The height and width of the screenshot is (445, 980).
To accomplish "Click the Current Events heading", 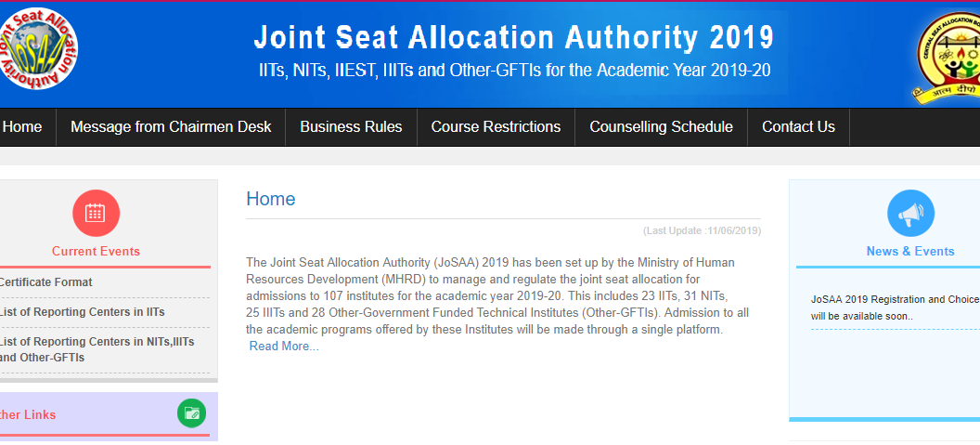I will tap(96, 252).
